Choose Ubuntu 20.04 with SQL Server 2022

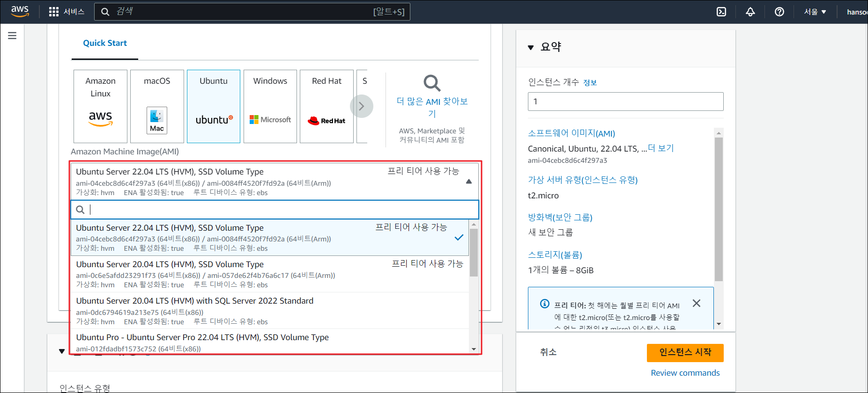tap(270, 311)
